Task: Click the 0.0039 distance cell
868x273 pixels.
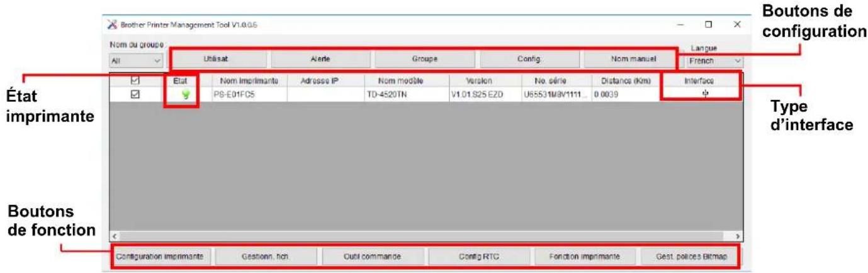Action: tap(626, 95)
